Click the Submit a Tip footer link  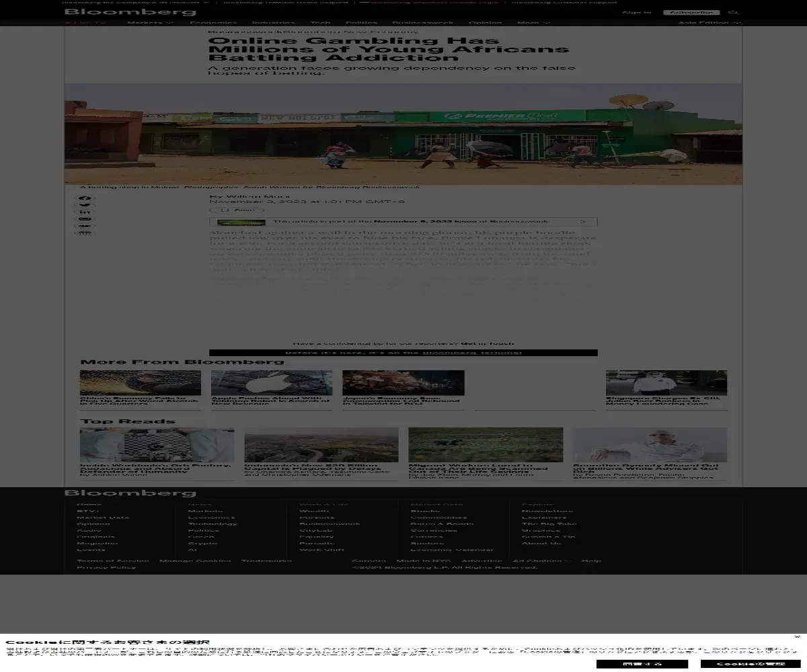548,537
